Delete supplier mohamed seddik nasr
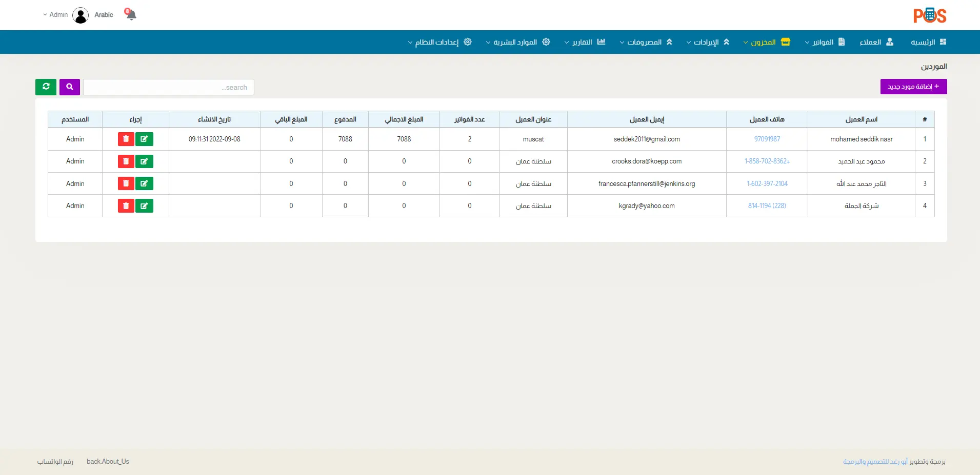The height and width of the screenshot is (475, 980). click(126, 139)
